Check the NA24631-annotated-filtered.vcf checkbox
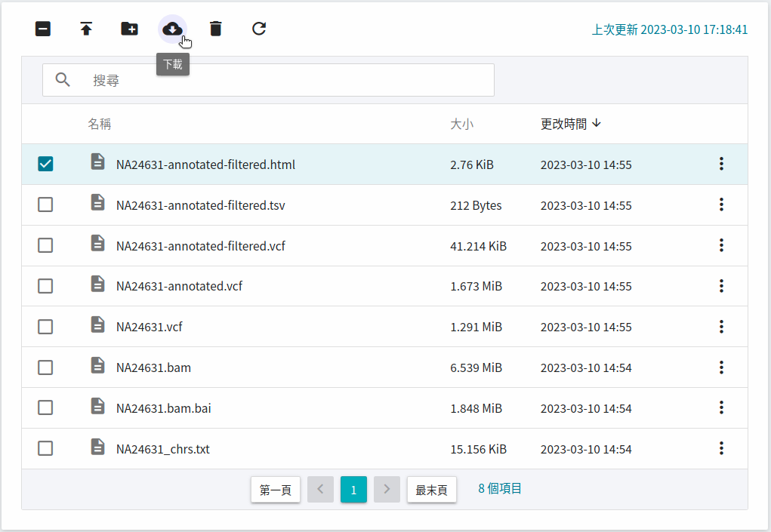This screenshot has width=771, height=532. pyautogui.click(x=45, y=245)
